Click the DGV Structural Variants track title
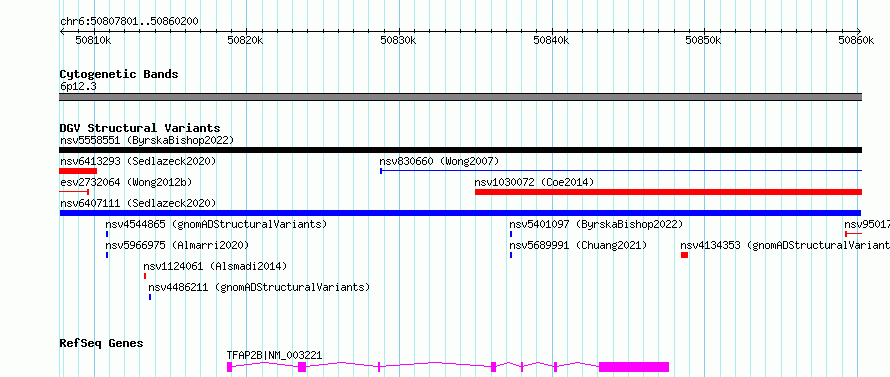This screenshot has height=377, width=890. 140,128
